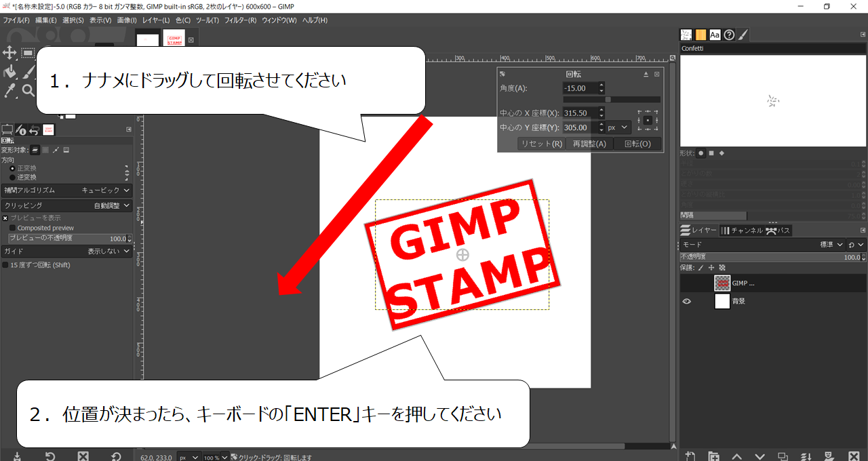This screenshot has width=868, height=461.
Task: Open the Device Status tab icon
Action: (x=21, y=129)
